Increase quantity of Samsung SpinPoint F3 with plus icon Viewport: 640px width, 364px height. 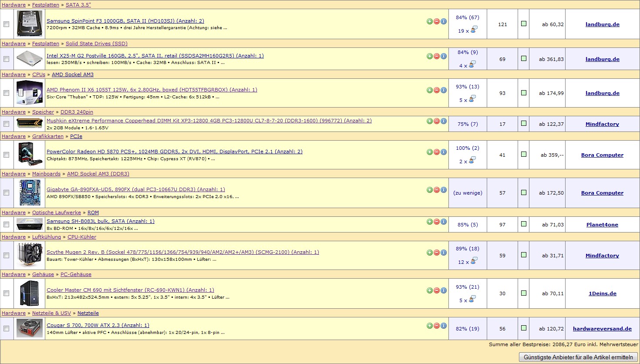point(430,21)
